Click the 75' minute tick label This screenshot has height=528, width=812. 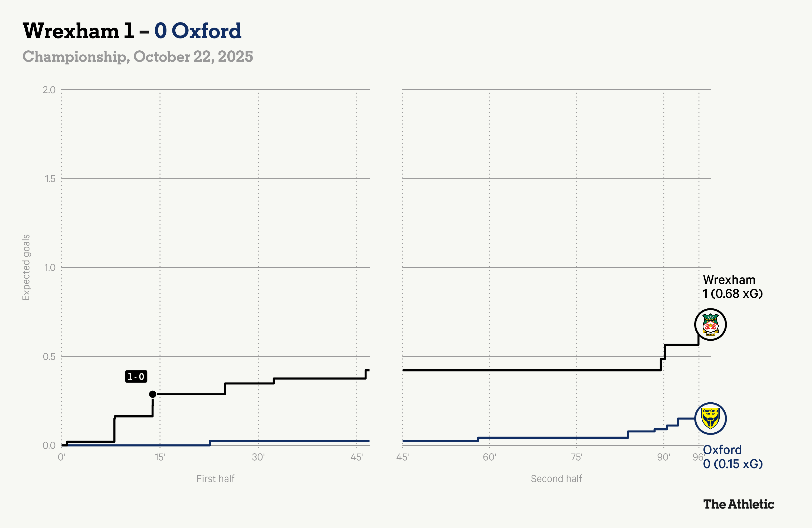click(576, 457)
